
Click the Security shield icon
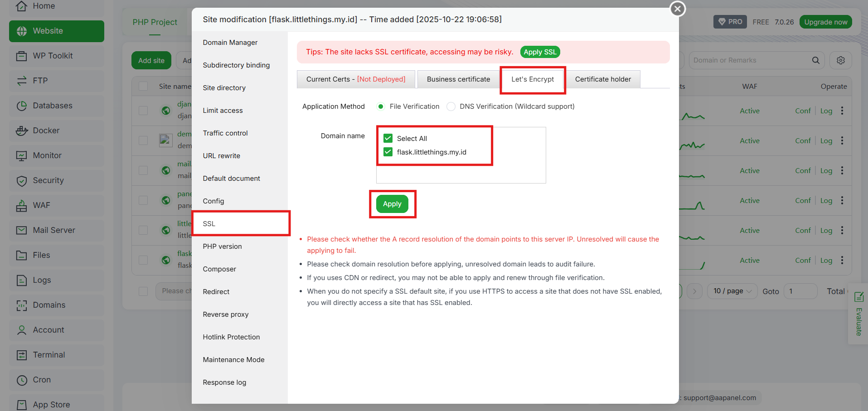tap(21, 180)
